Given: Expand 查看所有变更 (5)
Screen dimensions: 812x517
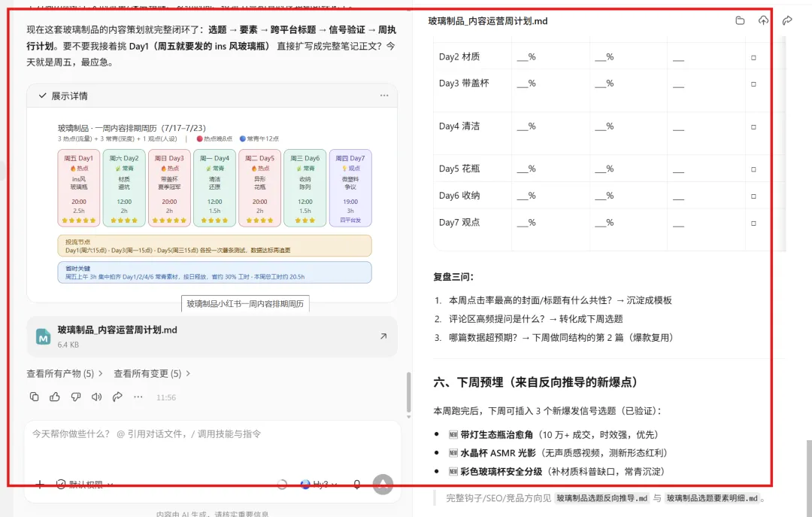Looking at the screenshot, I should 152,373.
